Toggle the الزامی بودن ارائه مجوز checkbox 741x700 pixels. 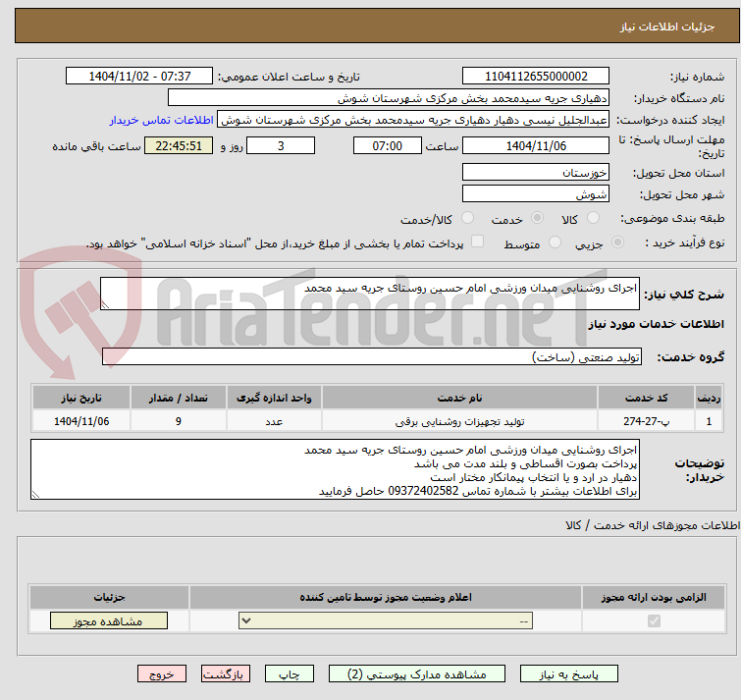(x=654, y=620)
